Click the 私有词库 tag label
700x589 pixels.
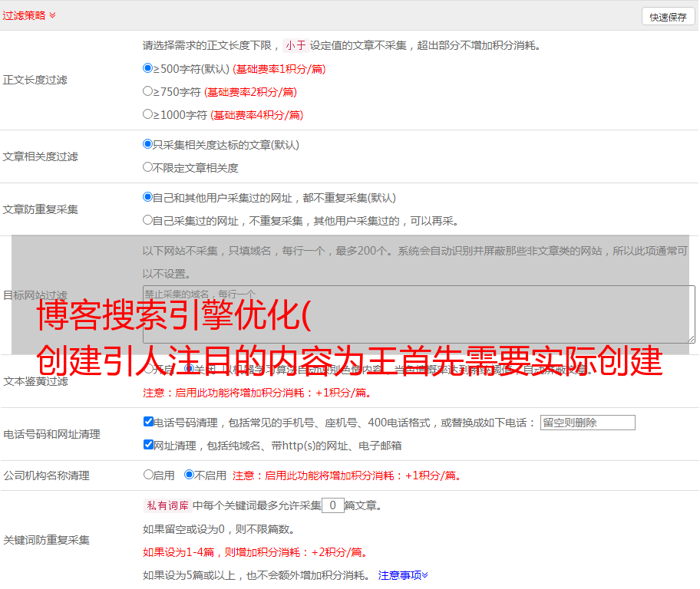pos(167,505)
